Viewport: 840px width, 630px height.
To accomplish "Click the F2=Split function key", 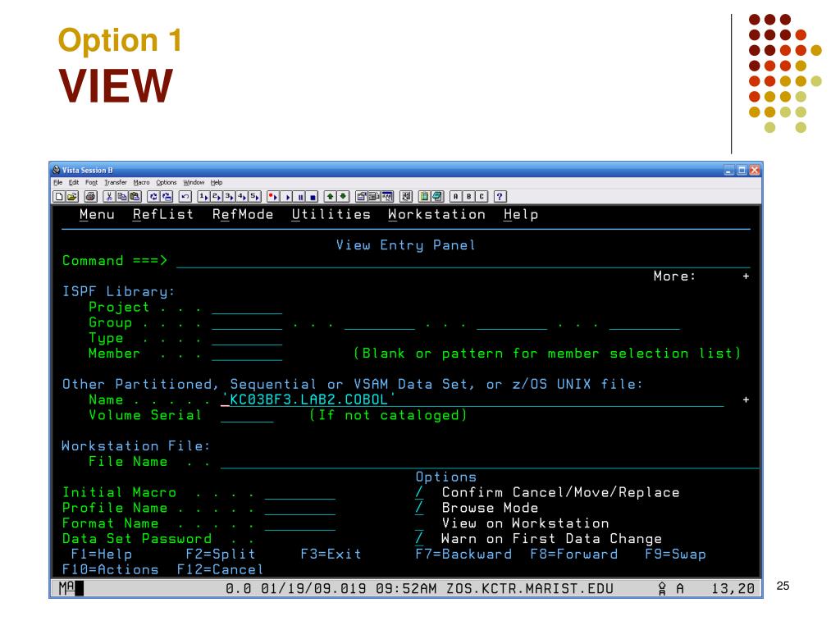I will coord(221,555).
